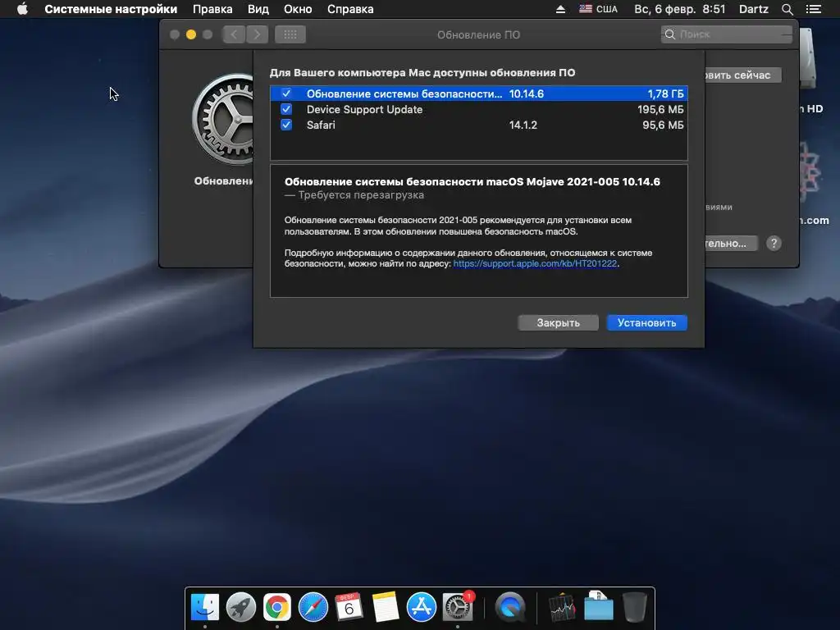The image size is (840, 630).
Task: Select the 1,78 ГБ size cell
Action: 665,94
